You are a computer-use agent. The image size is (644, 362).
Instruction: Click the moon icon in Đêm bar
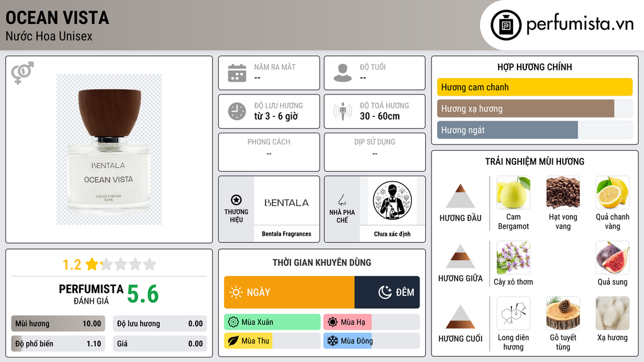click(x=385, y=292)
